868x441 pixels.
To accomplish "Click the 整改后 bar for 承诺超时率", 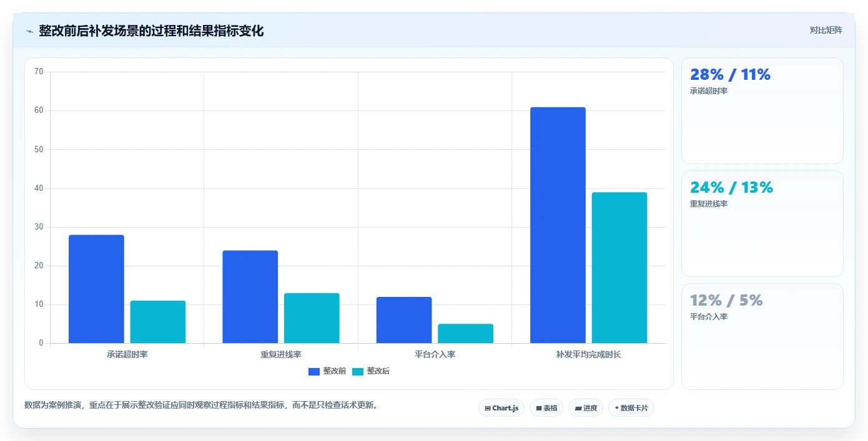I will [158, 322].
